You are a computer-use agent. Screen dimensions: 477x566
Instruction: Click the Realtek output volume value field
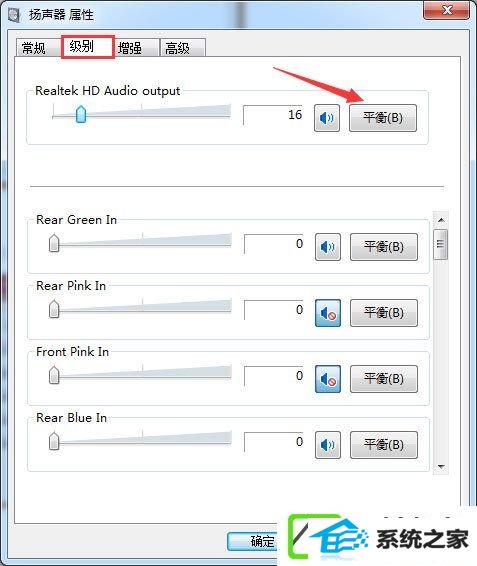(x=273, y=115)
